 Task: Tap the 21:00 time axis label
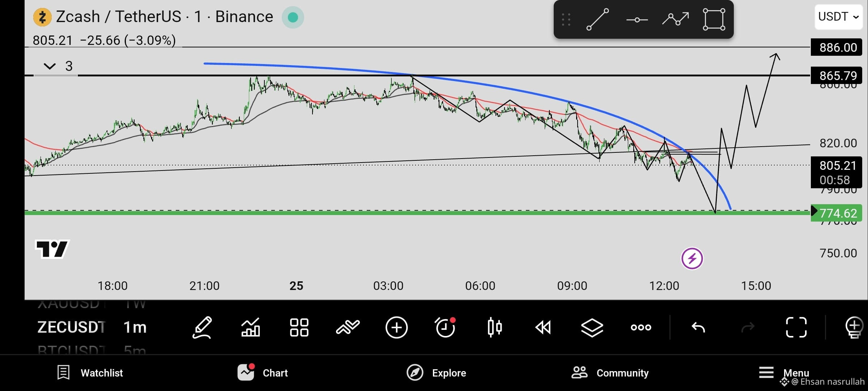[x=204, y=286]
